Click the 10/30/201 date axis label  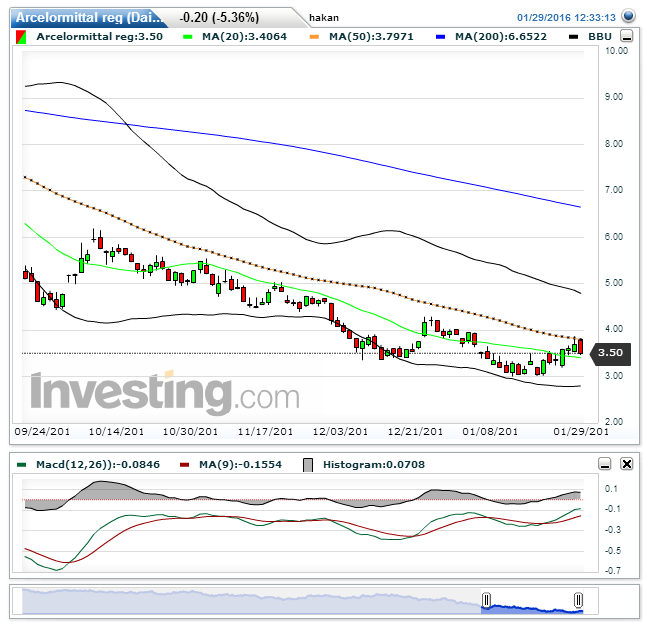tap(191, 431)
